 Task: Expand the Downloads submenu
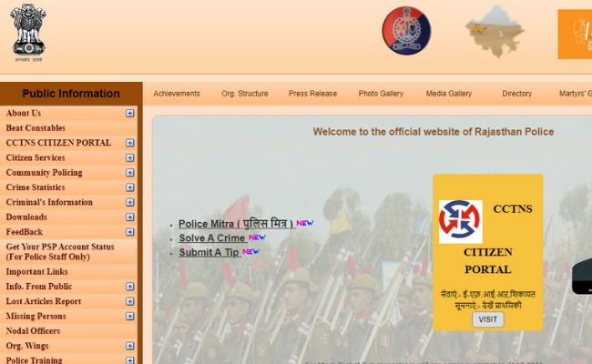click(x=130, y=217)
